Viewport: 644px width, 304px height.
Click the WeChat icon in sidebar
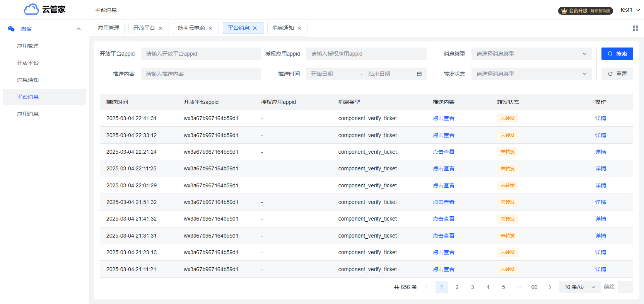pyautogui.click(x=11, y=29)
